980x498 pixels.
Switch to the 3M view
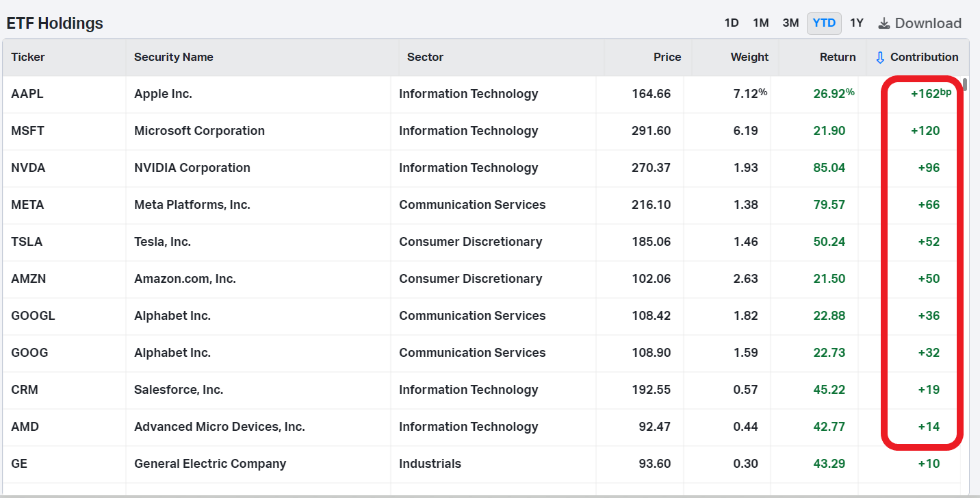point(790,23)
